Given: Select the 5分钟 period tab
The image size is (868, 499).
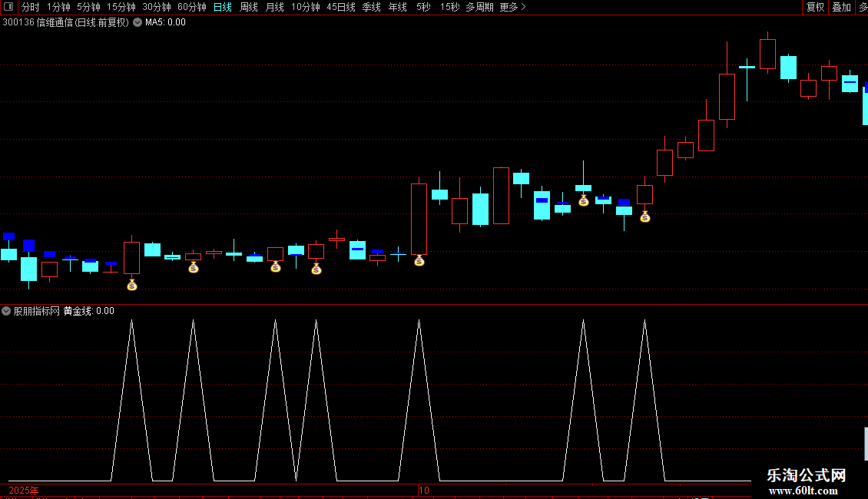Looking at the screenshot, I should [88, 7].
